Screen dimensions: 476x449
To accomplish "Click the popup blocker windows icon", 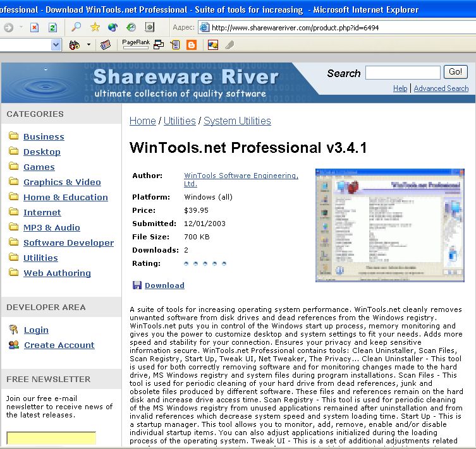I will 159,45.
